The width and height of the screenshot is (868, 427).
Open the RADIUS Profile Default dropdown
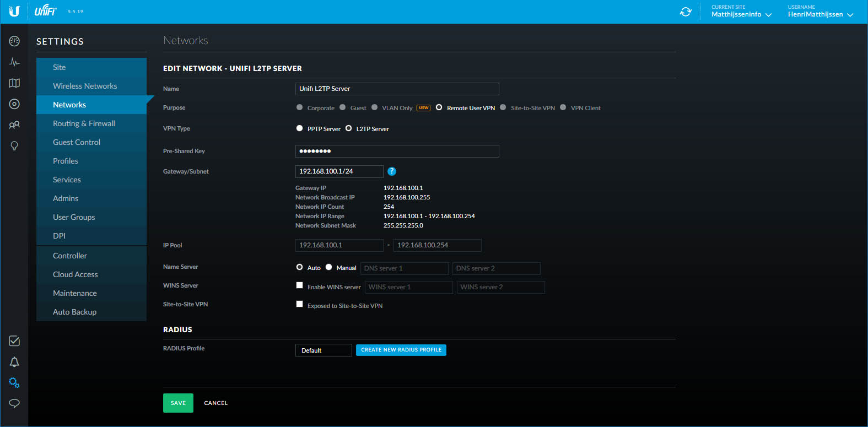coord(324,350)
